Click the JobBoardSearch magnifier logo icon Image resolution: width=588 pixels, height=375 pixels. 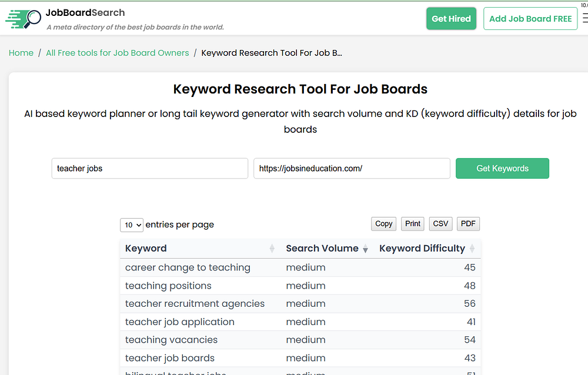click(23, 19)
